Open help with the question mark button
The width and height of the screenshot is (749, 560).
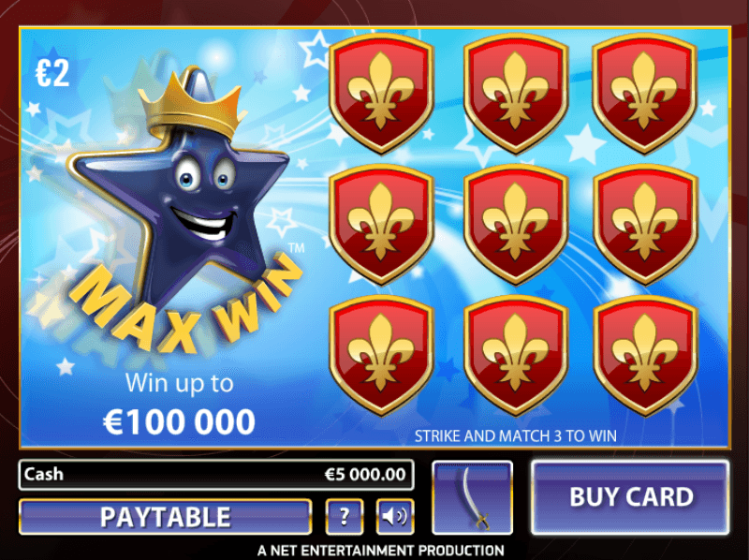pos(345,517)
